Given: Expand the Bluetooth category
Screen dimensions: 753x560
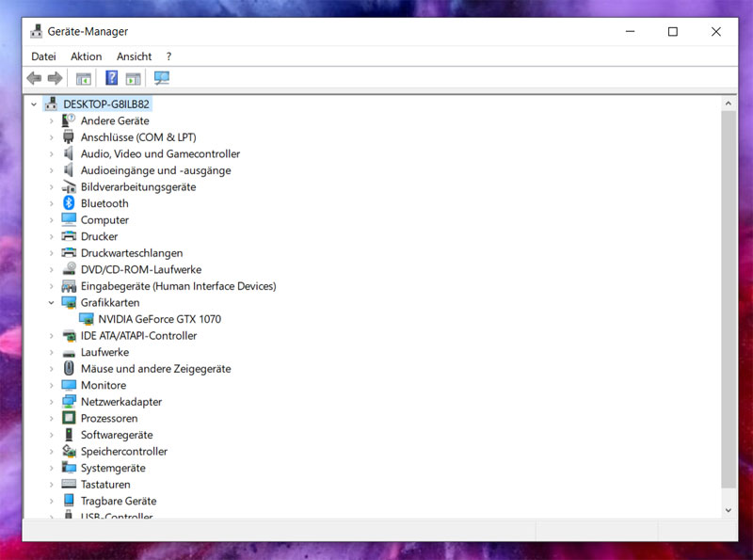Looking at the screenshot, I should [x=51, y=203].
